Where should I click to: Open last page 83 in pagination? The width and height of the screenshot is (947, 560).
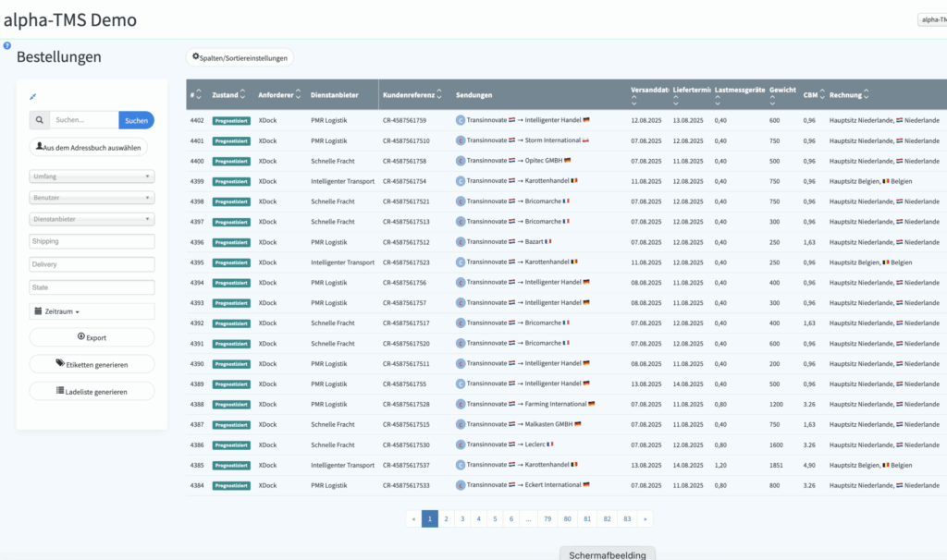point(628,519)
